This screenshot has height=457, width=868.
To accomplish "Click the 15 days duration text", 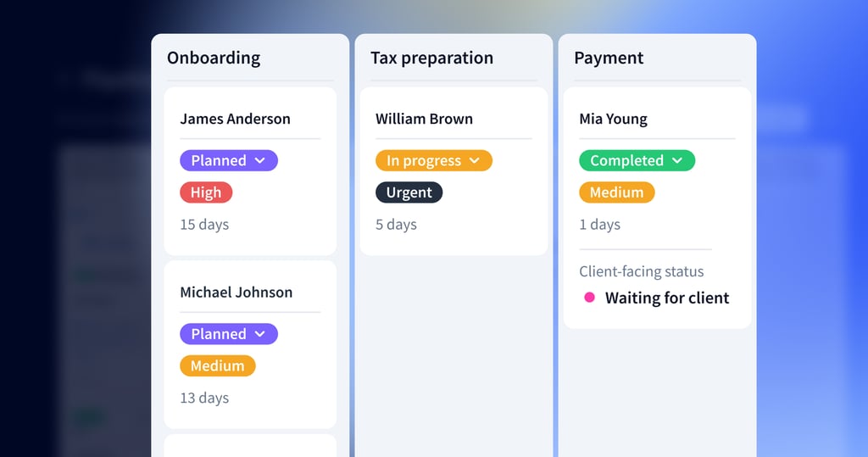I will coord(204,225).
